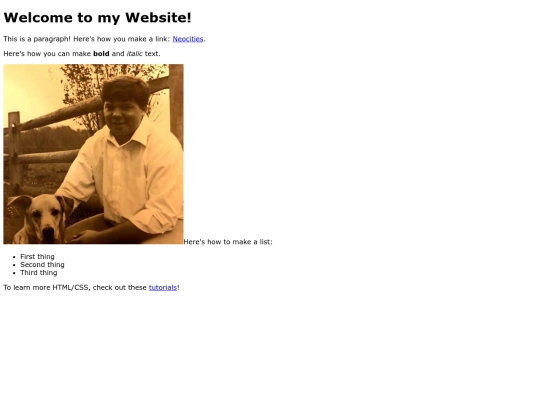Select the bold word in the paragraph
This screenshot has height=405, width=540.
click(101, 54)
